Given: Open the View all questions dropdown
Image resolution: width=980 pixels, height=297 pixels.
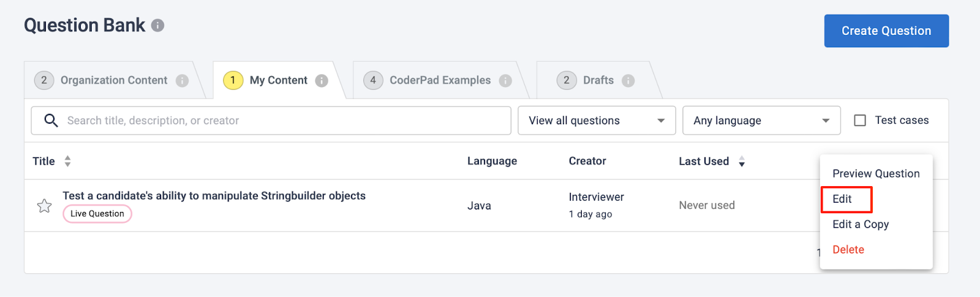Looking at the screenshot, I should click(x=597, y=121).
